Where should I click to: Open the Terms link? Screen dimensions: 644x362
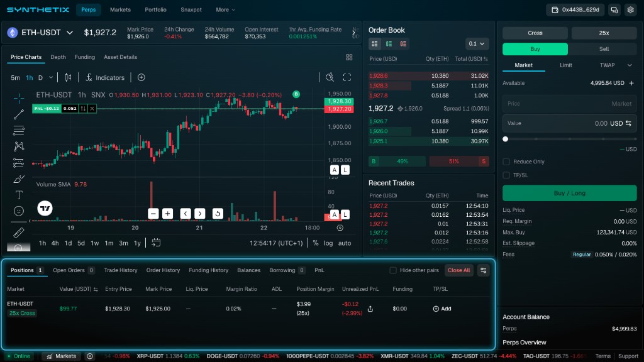click(x=602, y=356)
